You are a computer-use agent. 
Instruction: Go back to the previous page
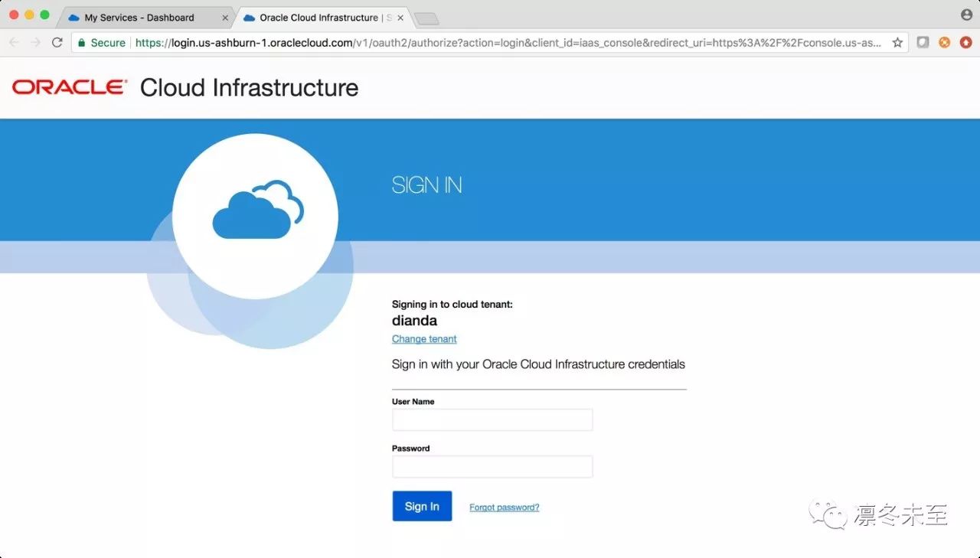(14, 43)
